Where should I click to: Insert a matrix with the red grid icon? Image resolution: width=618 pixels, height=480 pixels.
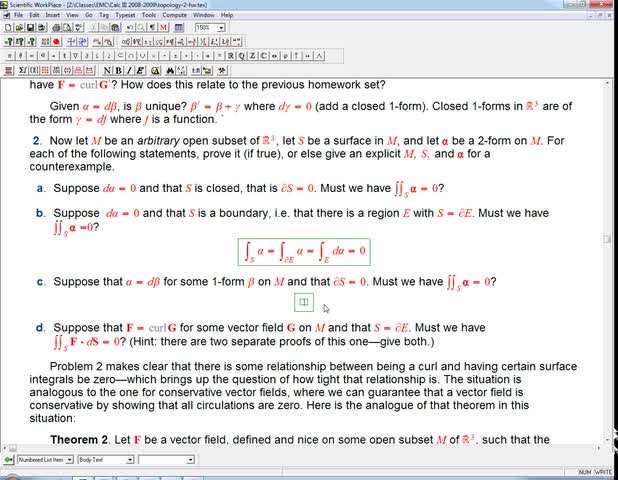(x=45, y=71)
